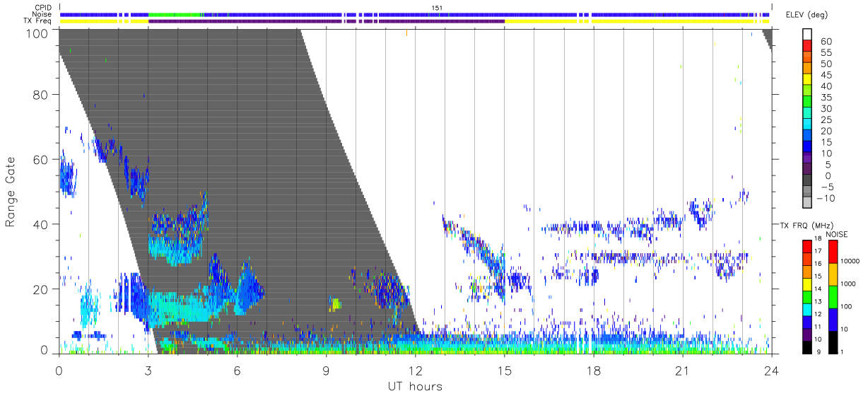Click the '20' tick on the Range Gate axis
868x401 pixels.
click(x=42, y=289)
